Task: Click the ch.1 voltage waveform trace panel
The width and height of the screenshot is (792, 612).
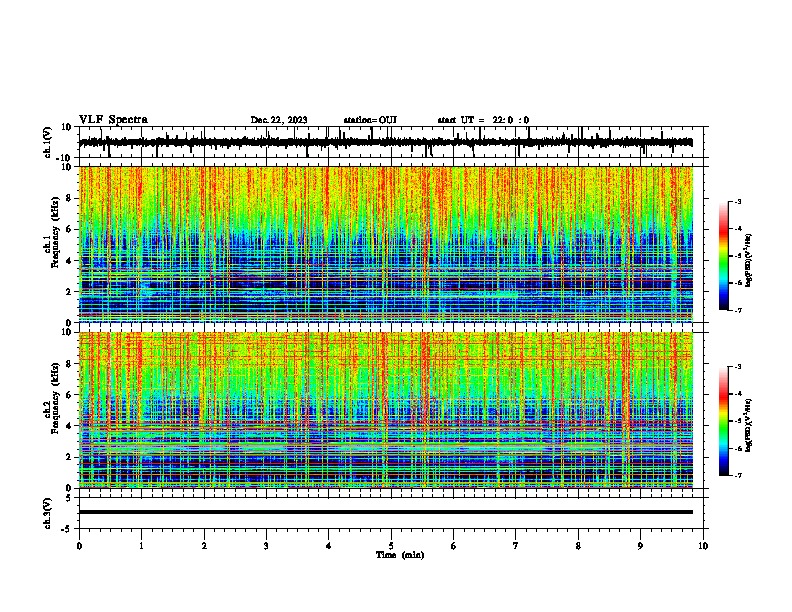Action: coord(391,142)
